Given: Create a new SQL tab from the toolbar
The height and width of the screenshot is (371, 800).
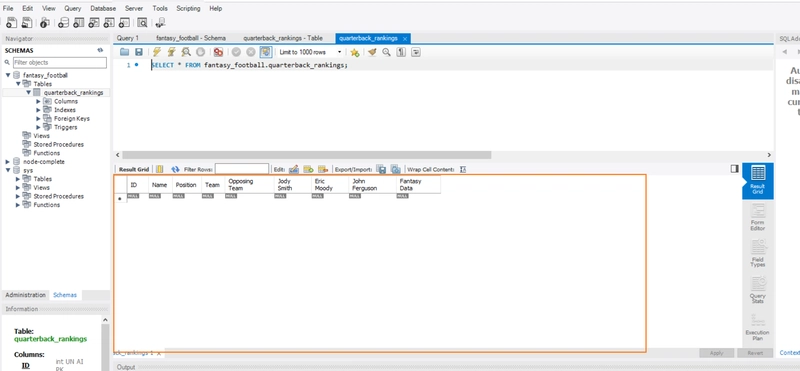Looking at the screenshot, I should click(x=11, y=22).
